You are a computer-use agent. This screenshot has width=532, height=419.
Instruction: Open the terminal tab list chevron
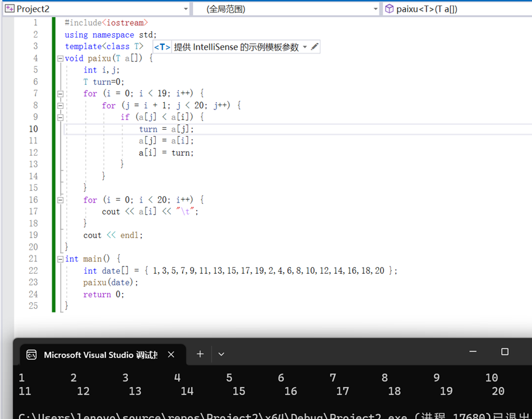221,354
